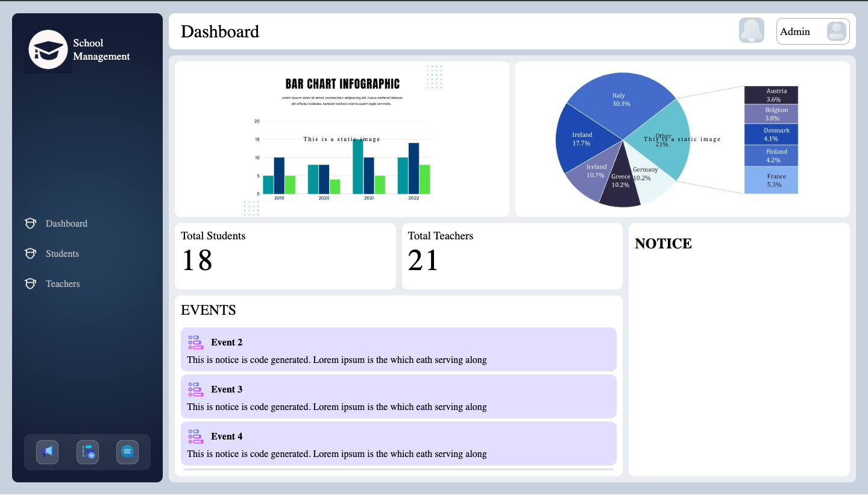Open messages with the chat bubble icon
Viewport: 868px width, 495px height.
(127, 452)
